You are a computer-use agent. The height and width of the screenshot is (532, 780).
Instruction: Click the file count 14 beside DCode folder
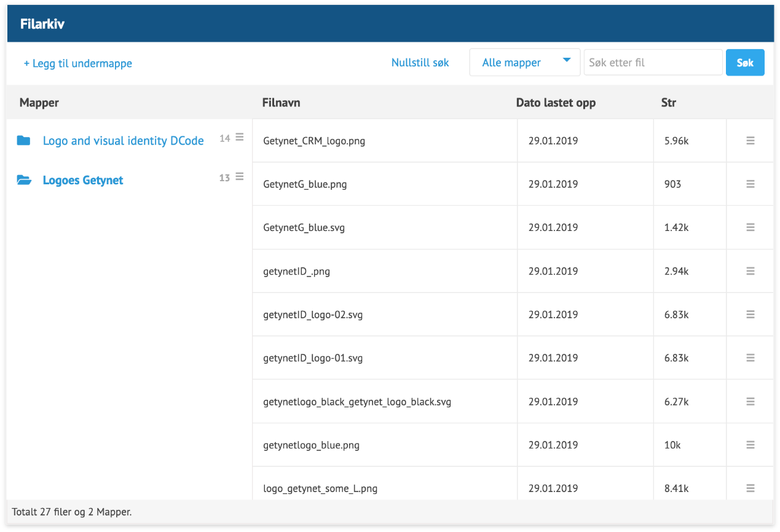(225, 138)
